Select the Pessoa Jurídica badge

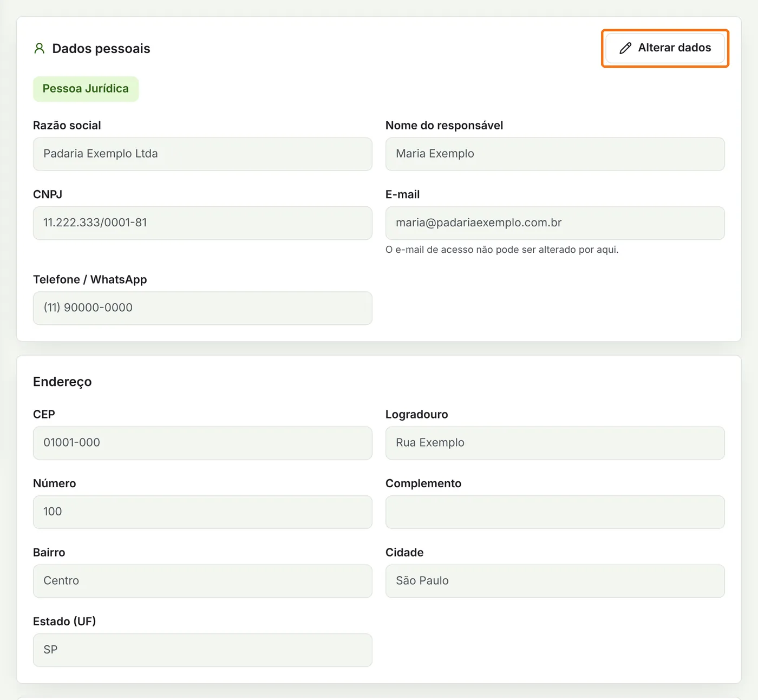86,89
